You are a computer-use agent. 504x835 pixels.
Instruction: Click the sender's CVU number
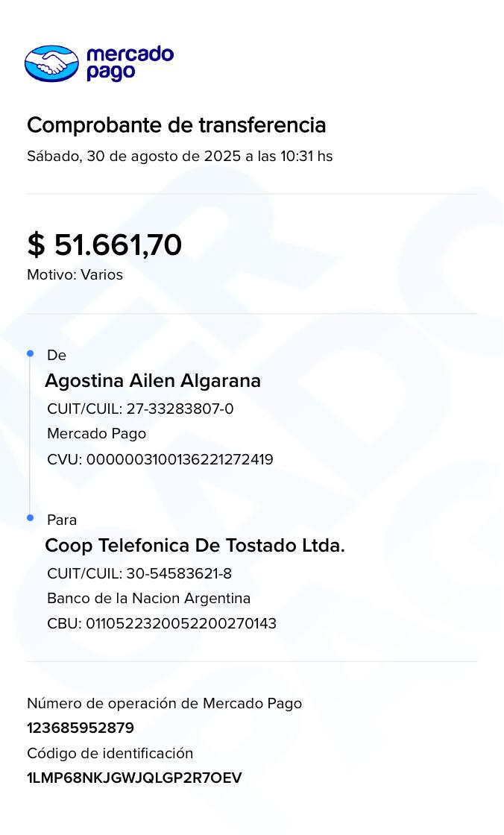(160, 459)
